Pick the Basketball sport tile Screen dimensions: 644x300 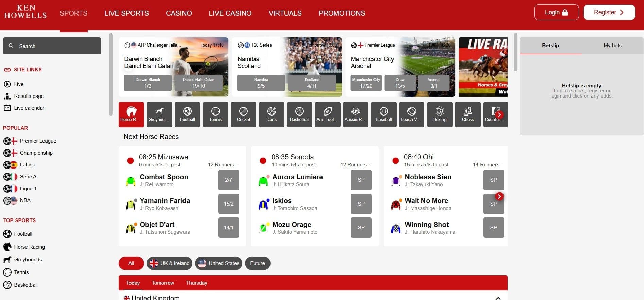(x=299, y=114)
